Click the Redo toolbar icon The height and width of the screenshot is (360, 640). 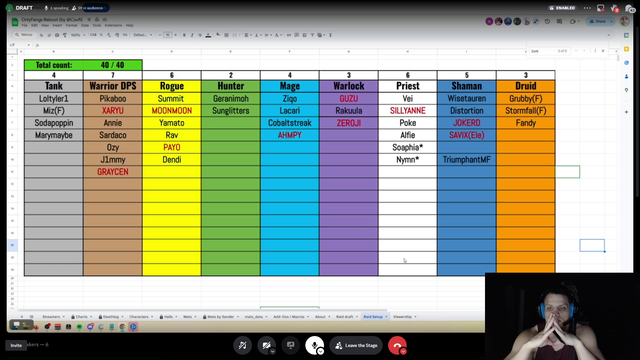click(49, 35)
